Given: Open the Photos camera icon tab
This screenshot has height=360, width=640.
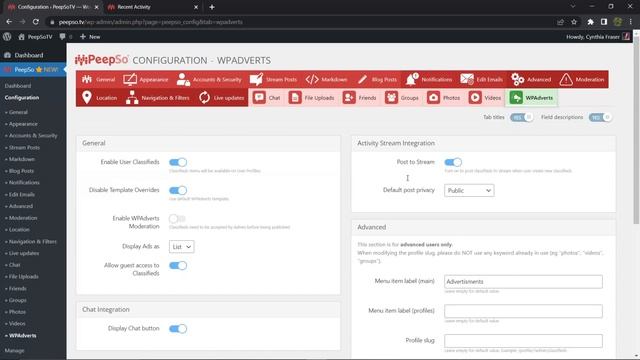Looking at the screenshot, I should click(433, 98).
